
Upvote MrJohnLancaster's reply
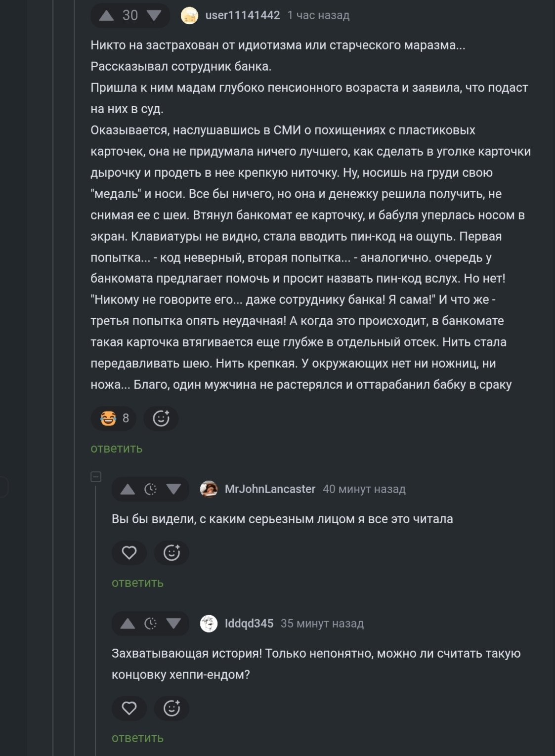pos(128,489)
